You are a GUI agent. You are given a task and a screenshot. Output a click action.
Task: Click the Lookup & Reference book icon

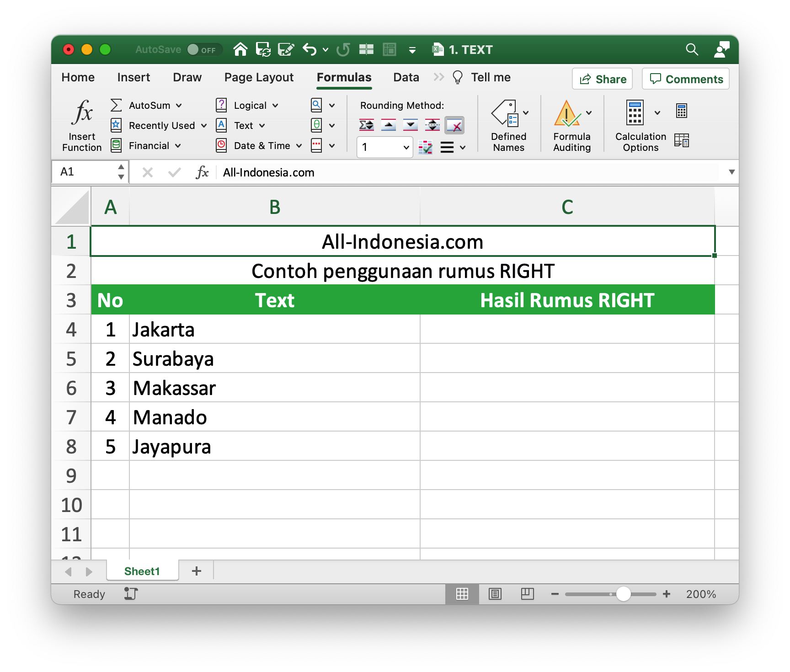tap(316, 105)
